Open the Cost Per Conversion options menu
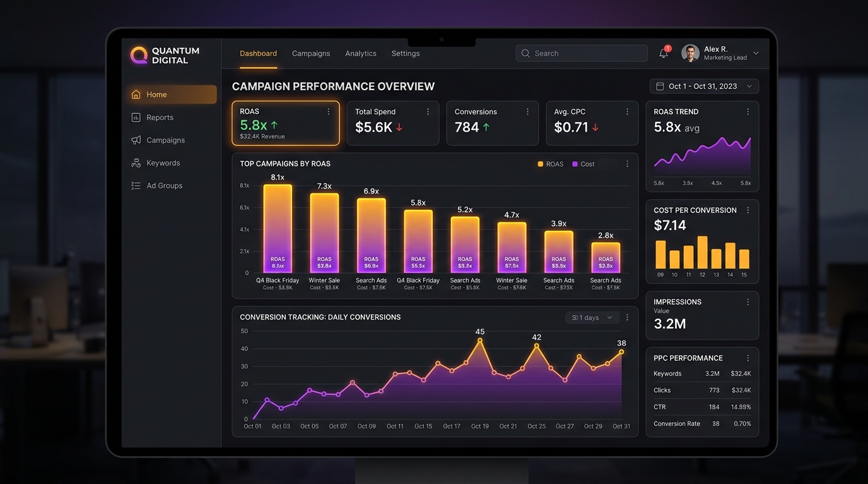The width and height of the screenshot is (868, 484). coord(748,210)
